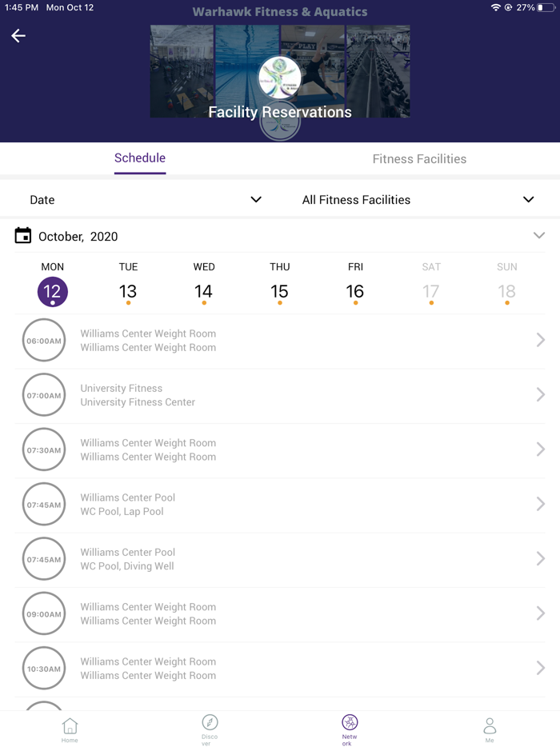
Task: Select Tuesday the 13th on calendar strip
Action: [x=128, y=292]
